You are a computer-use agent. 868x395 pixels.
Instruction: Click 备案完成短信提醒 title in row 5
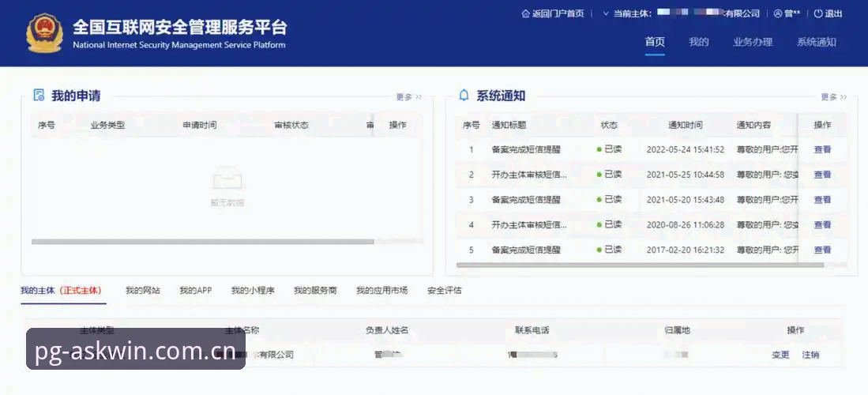tap(526, 250)
